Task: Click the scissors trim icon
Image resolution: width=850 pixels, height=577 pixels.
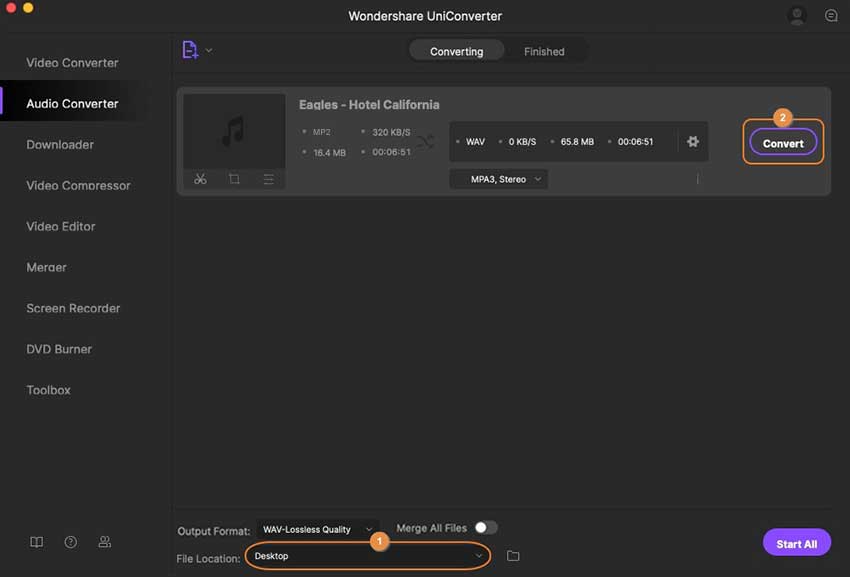Action: pyautogui.click(x=200, y=179)
